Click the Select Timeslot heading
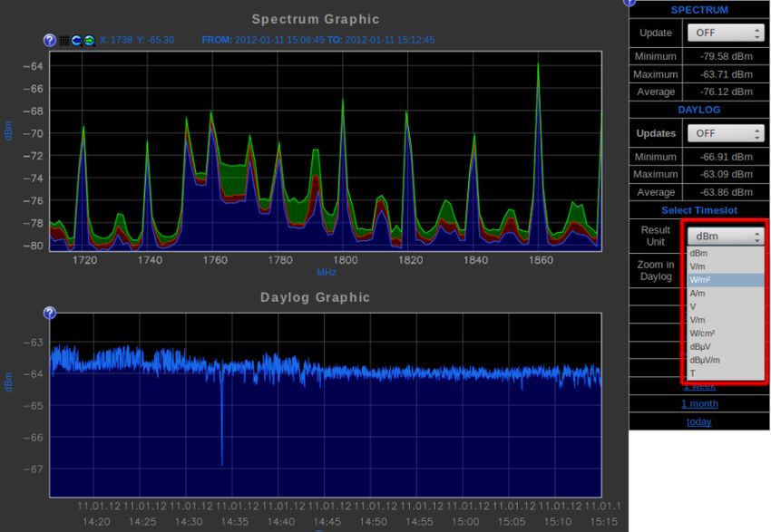 point(699,210)
